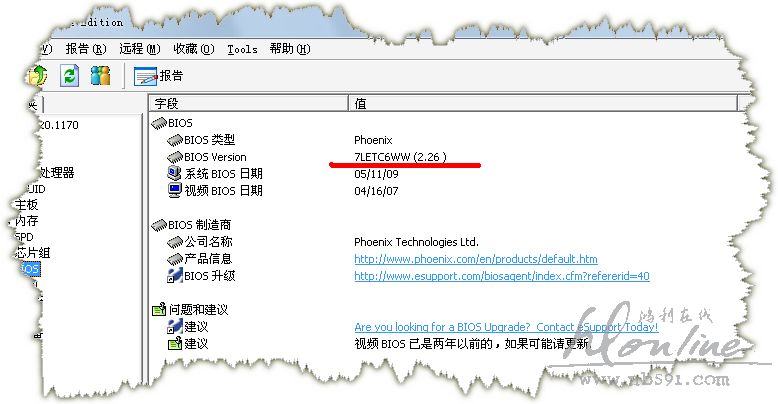Click the icon beside 问题和建议 header
Screen dimensions: 778x404
[x=159, y=310]
